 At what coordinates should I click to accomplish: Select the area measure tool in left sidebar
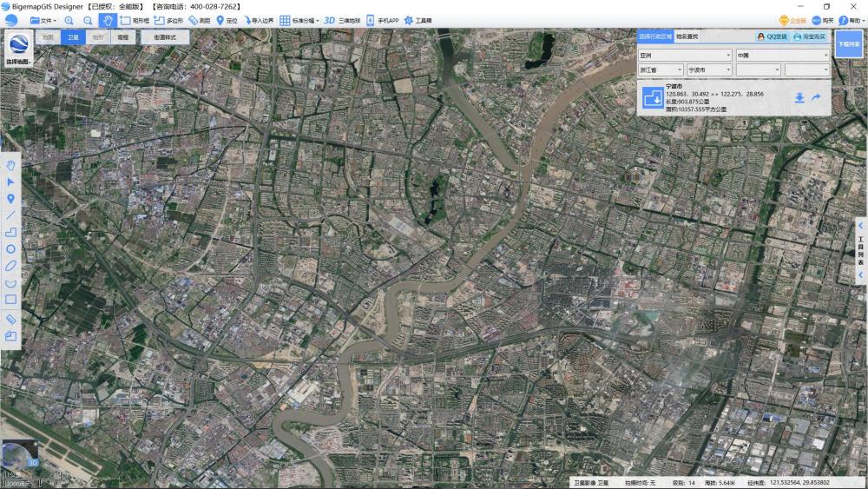tap(10, 336)
